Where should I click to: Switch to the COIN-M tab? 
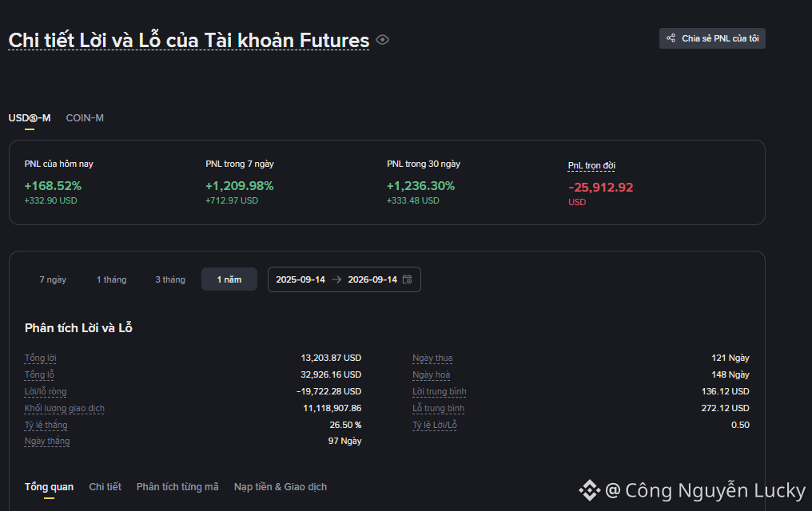(x=85, y=118)
